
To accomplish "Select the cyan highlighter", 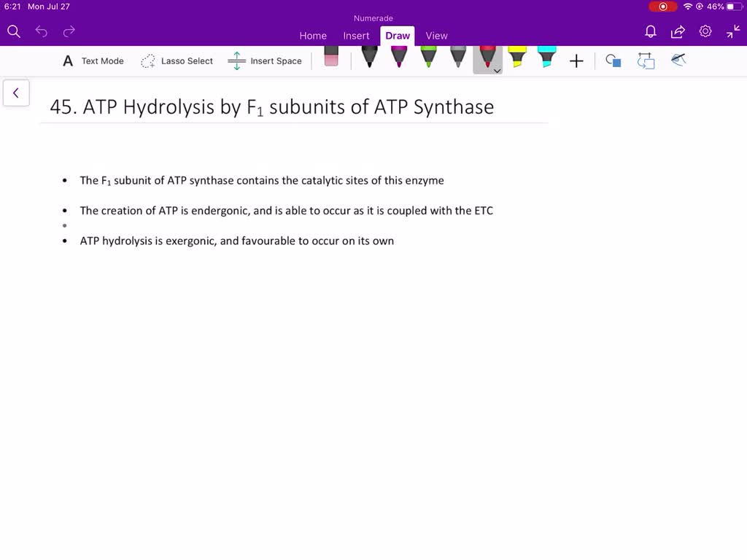I will coord(546,58).
